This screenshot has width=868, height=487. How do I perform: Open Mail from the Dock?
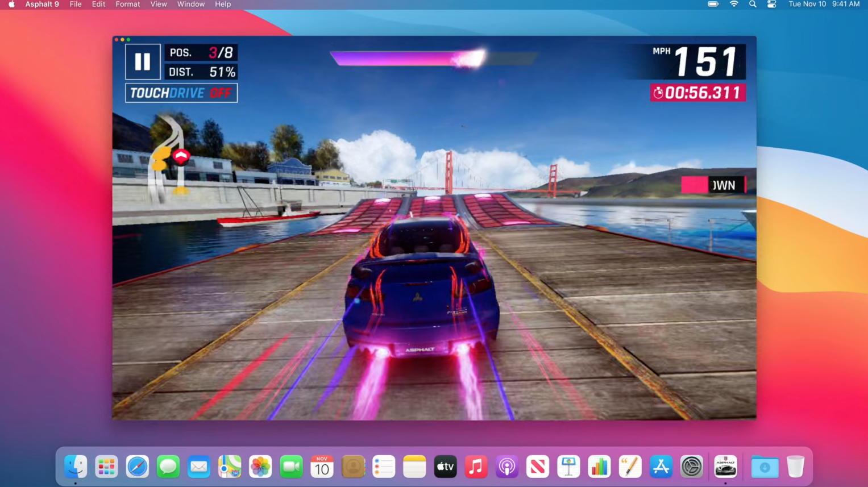coord(199,467)
